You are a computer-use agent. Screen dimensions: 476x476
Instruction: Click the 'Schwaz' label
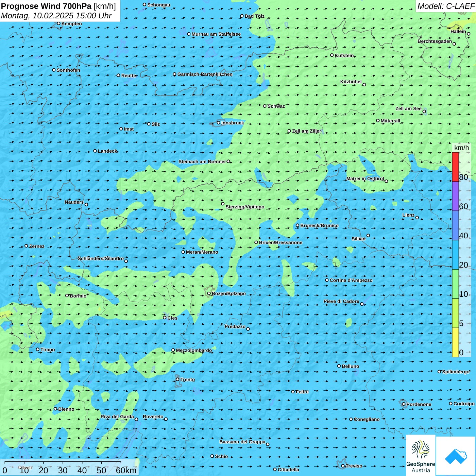pos(276,106)
